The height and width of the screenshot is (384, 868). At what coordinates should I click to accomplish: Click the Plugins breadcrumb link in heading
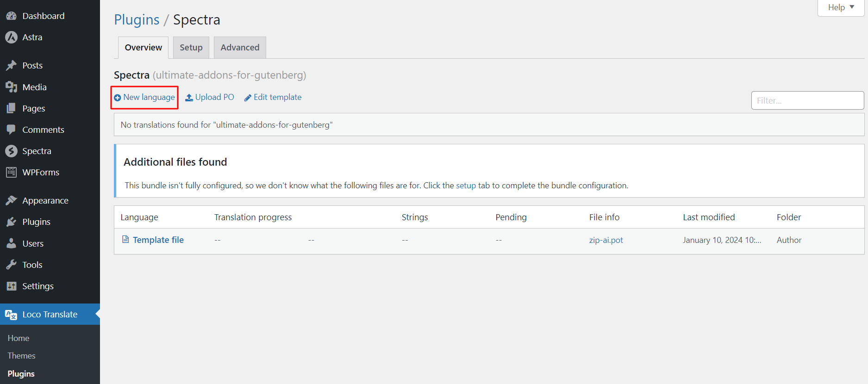pyautogui.click(x=137, y=20)
